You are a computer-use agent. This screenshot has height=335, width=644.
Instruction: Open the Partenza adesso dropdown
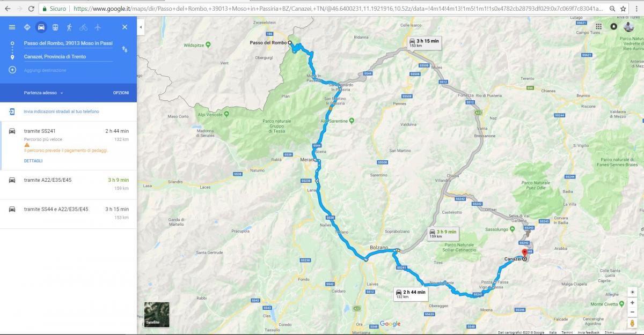click(x=43, y=93)
